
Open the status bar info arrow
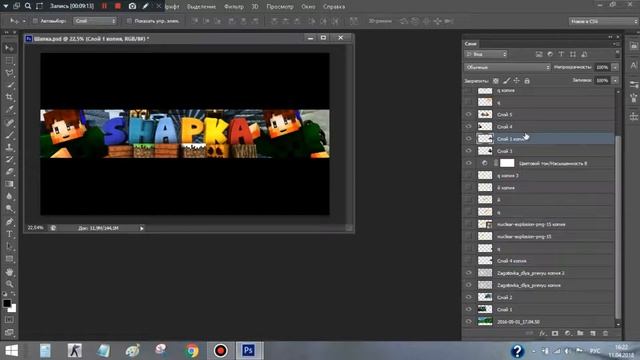(142, 228)
